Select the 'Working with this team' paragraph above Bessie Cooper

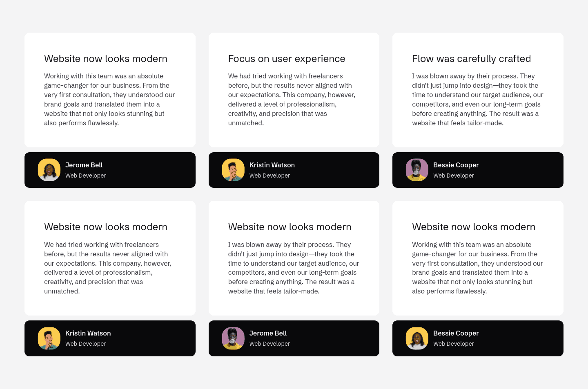coord(477,268)
